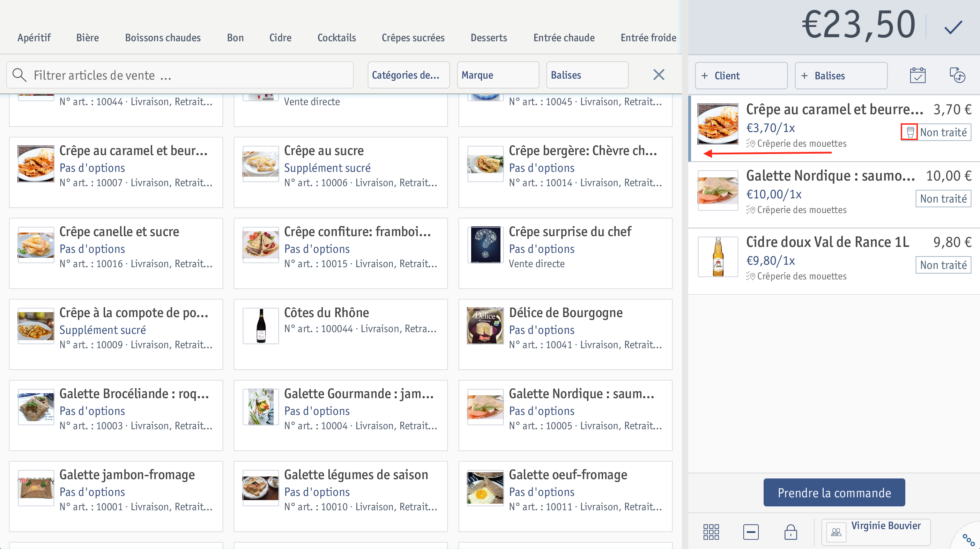This screenshot has width=980, height=549.
Task: Add Galette Gourmande article
Action: [x=341, y=415]
